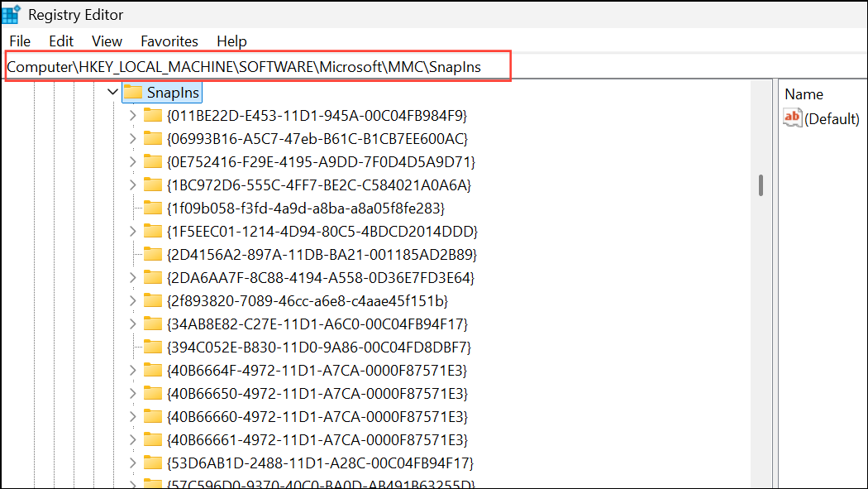Image resolution: width=868 pixels, height=489 pixels.
Task: Select key text {1f09b058-f3fd-4a9d-a8ba-a8a05f8fe283}
Action: tap(306, 209)
